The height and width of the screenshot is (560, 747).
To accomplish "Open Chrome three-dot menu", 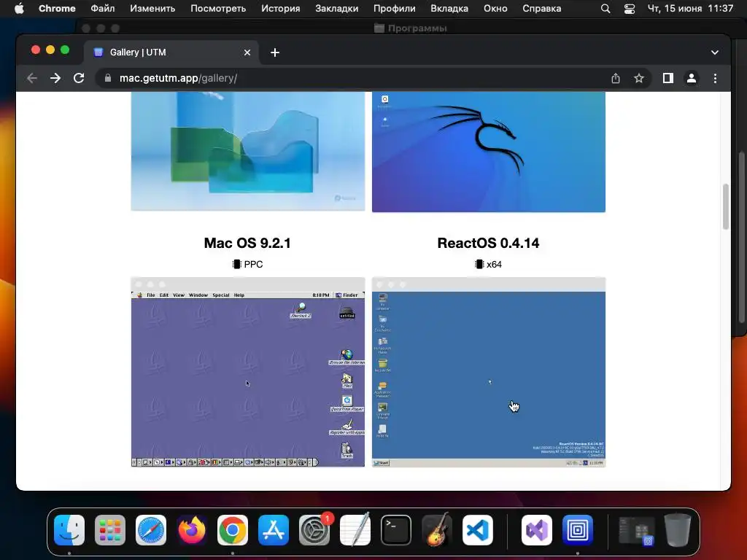I will [715, 78].
